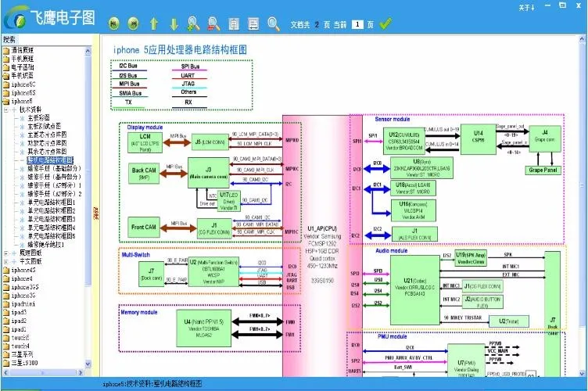Open the touch4 folder
Image resolution: width=588 pixels, height=391 pixels.
[x=16, y=346]
